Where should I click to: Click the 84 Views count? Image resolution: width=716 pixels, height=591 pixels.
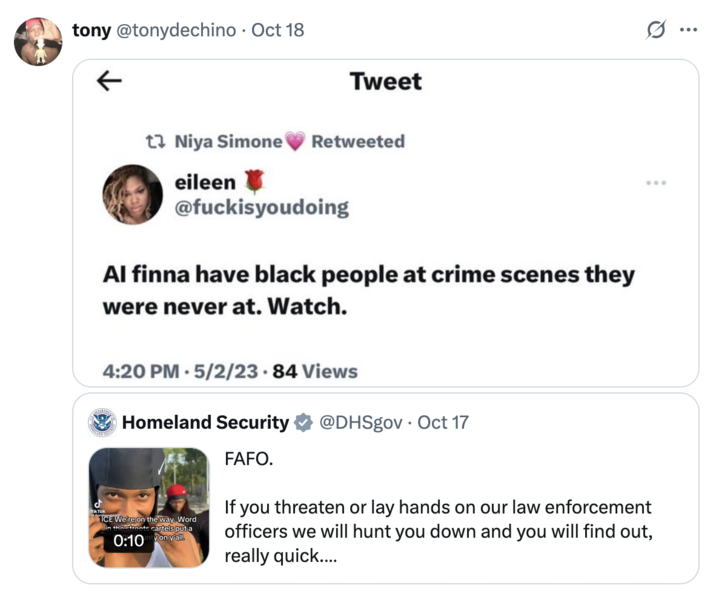coord(315,372)
